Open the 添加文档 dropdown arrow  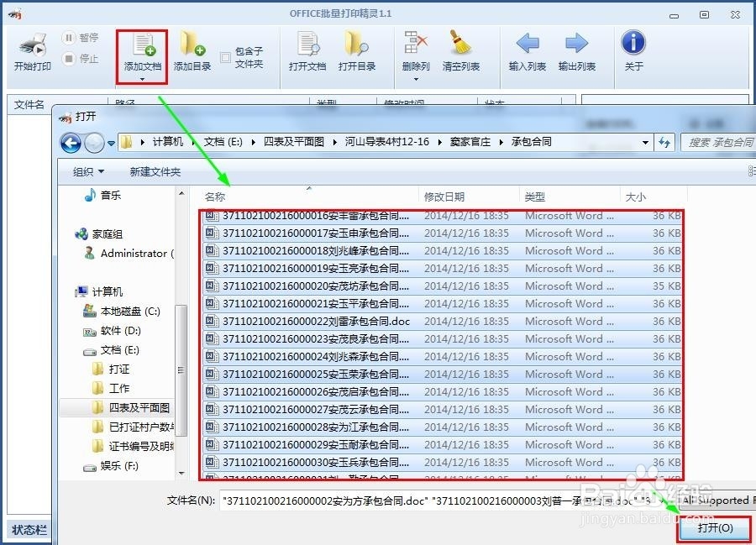click(142, 79)
